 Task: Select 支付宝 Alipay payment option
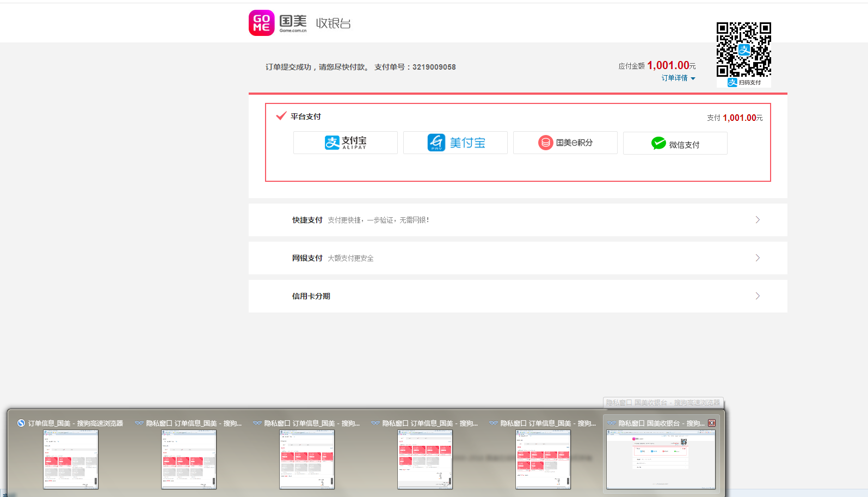point(346,143)
